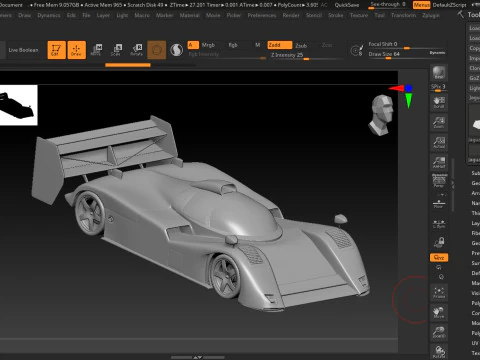This screenshot has width=480, height=360.
Task: Click the Sculptris Pro sphere icon
Action: [177, 50]
